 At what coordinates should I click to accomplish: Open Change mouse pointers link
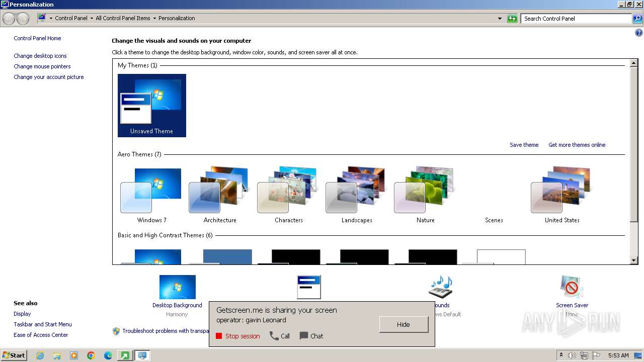[x=42, y=66]
